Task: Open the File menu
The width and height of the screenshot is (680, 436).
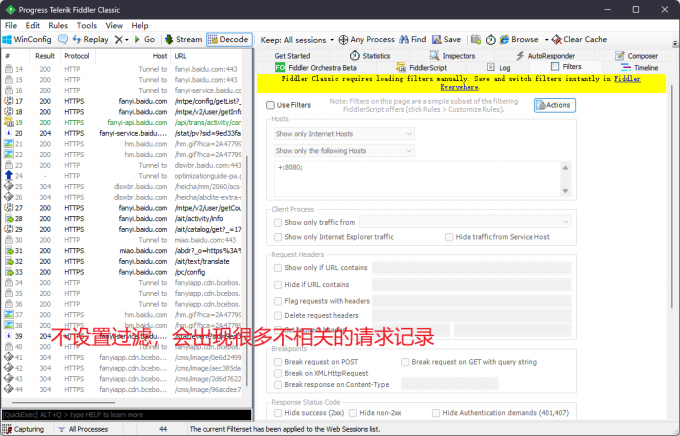Action: [x=11, y=26]
